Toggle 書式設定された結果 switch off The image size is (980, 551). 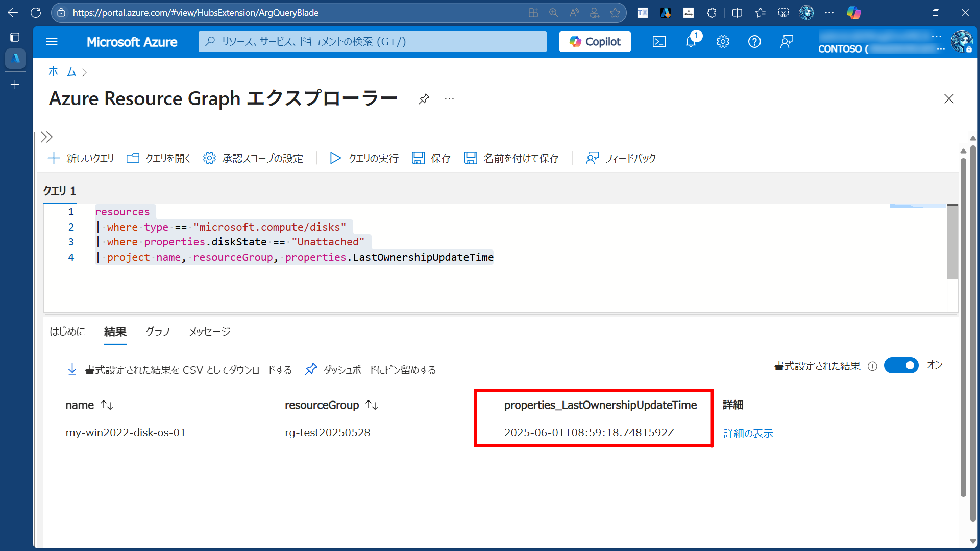pyautogui.click(x=901, y=365)
